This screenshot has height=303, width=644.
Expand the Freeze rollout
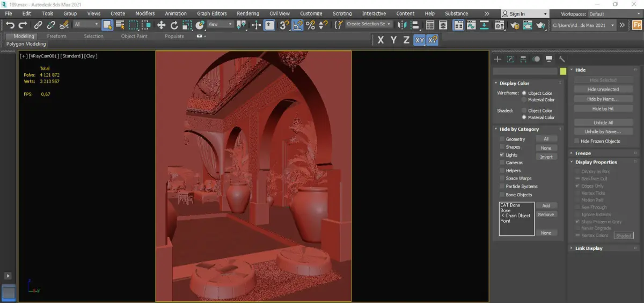(x=583, y=153)
